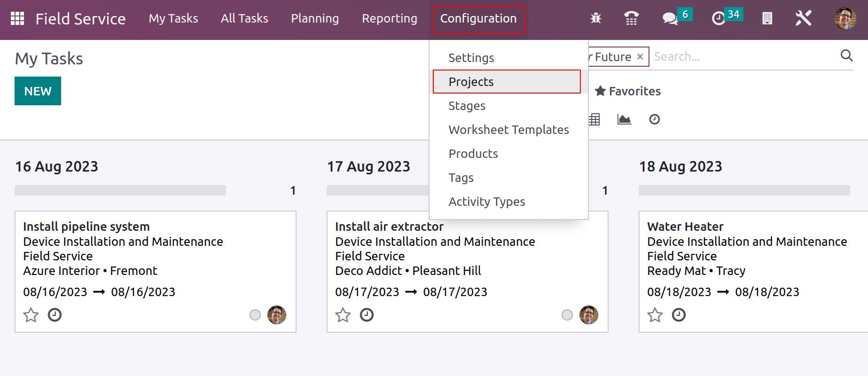Open the conversations chat icon

670,18
